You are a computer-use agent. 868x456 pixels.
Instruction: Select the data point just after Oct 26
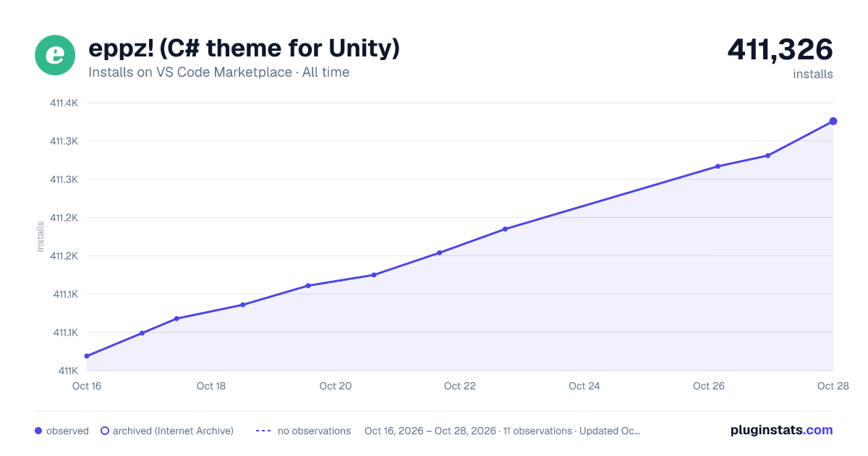pyautogui.click(x=718, y=166)
